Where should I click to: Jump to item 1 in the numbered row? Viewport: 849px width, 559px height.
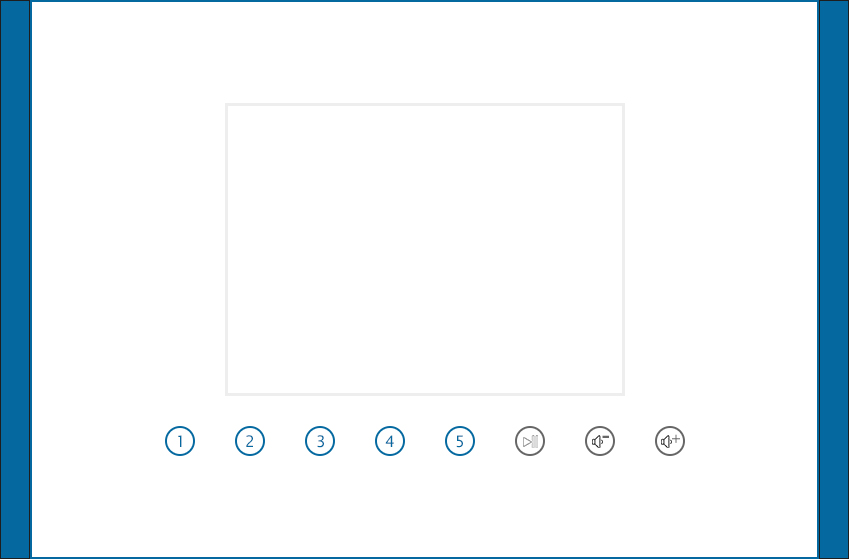180,441
